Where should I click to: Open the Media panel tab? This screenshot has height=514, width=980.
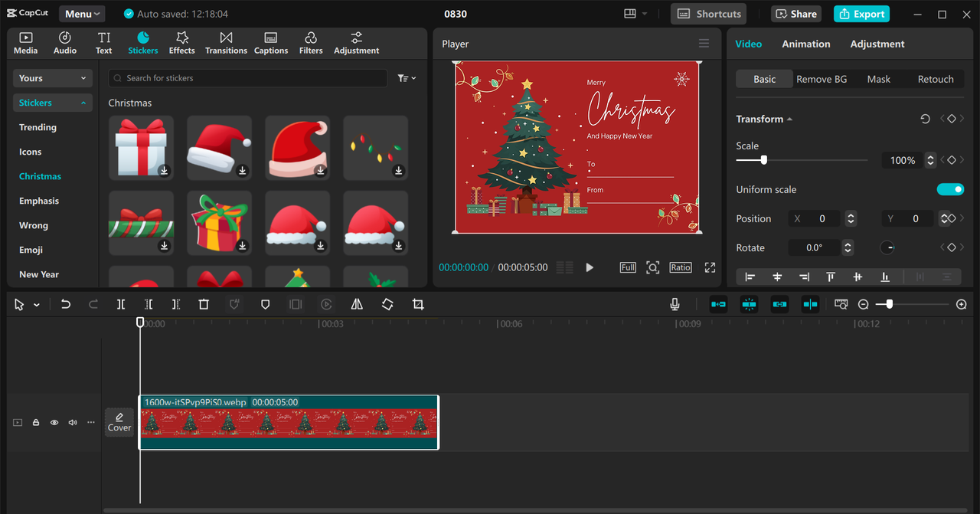25,43
